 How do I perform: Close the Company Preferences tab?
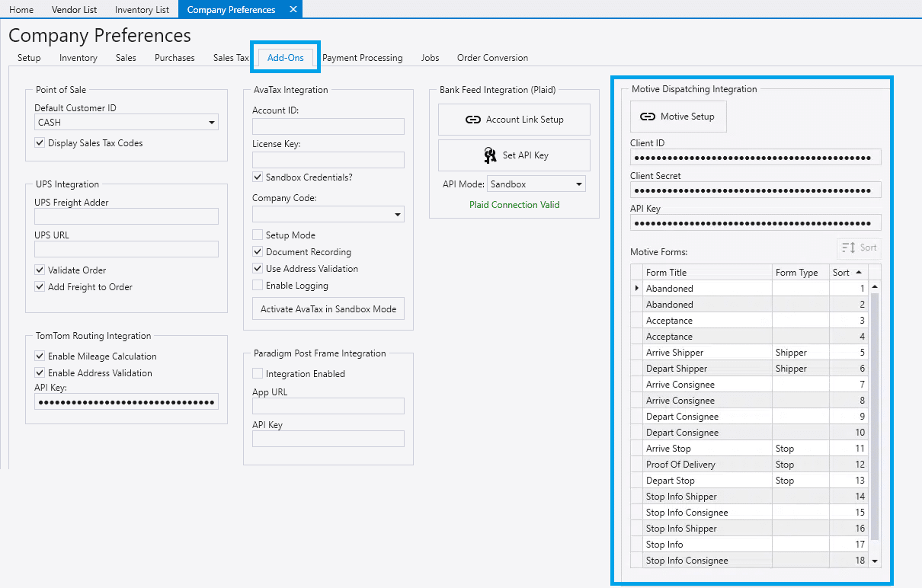tap(293, 10)
